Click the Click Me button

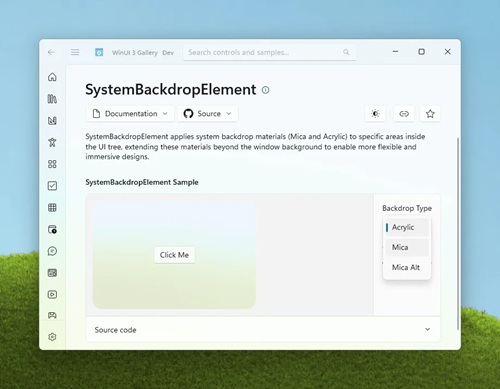[x=174, y=255]
